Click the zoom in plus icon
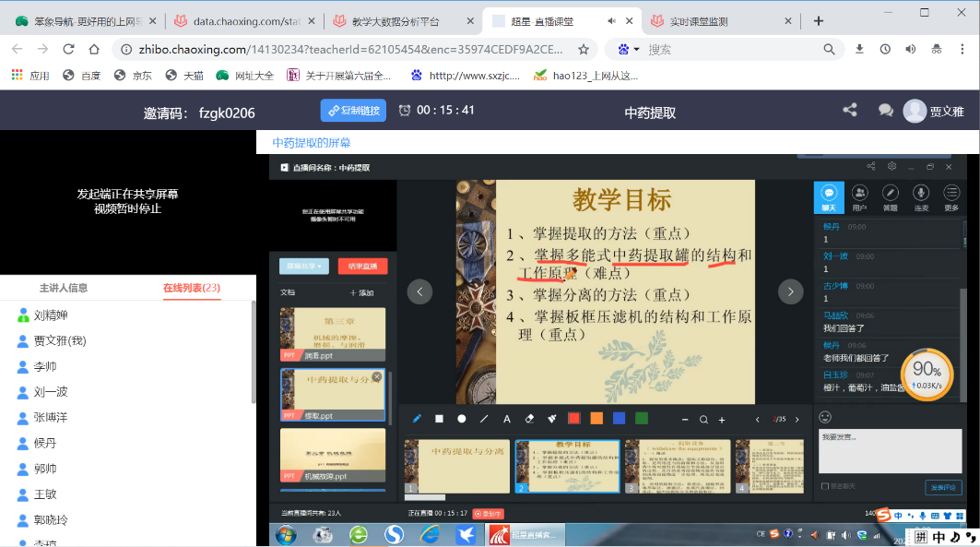 722,420
